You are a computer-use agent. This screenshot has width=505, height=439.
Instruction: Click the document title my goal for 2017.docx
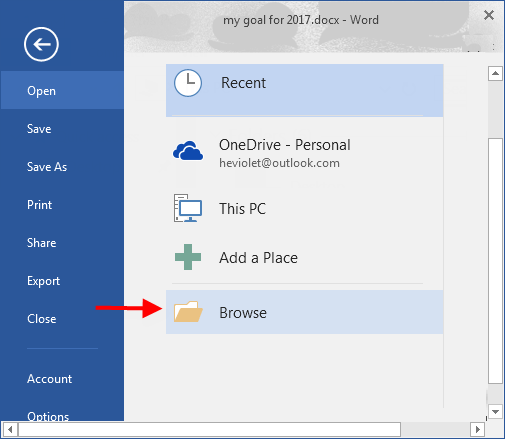[281, 20]
